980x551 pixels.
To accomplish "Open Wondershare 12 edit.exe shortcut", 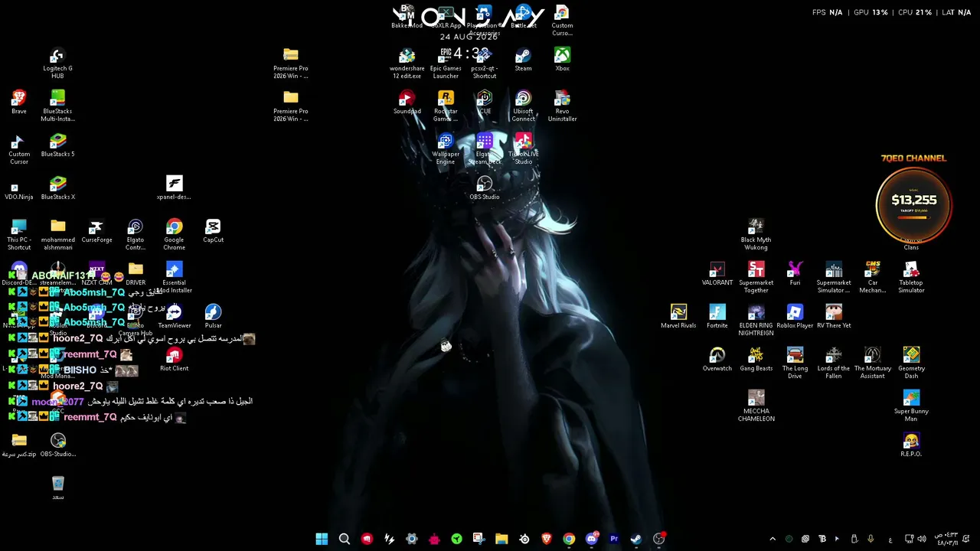I will pos(407,64).
